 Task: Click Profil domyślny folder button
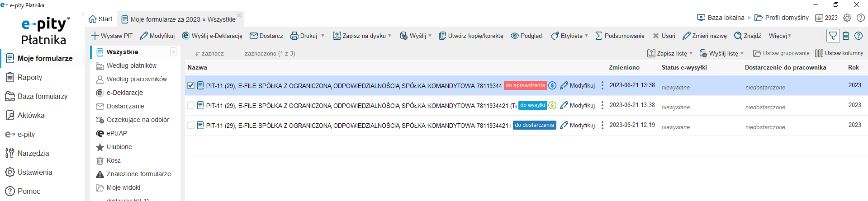click(x=782, y=18)
